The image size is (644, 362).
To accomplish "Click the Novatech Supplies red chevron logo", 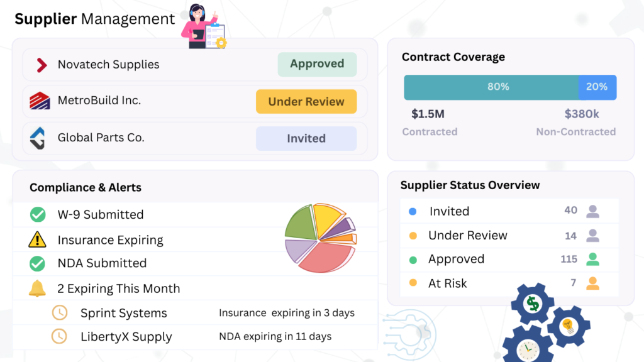I will pyautogui.click(x=42, y=65).
